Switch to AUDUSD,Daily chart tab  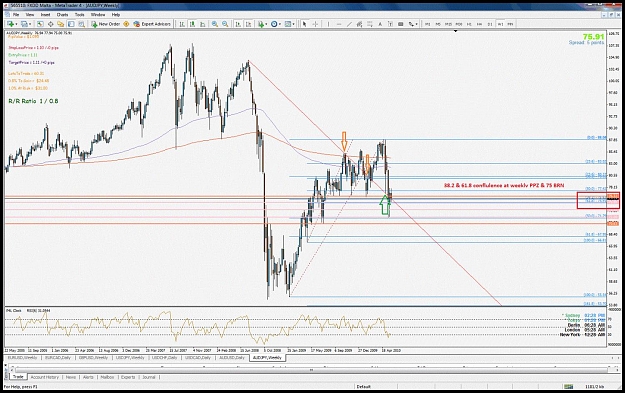[232, 358]
